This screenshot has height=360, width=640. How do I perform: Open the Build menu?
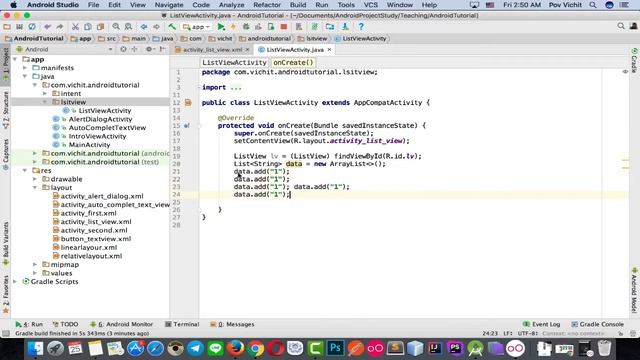tap(298, 5)
